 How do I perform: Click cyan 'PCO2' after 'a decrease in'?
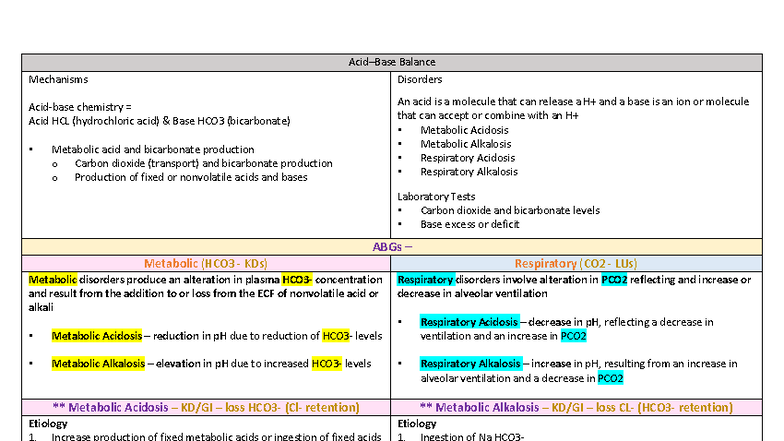click(610, 378)
